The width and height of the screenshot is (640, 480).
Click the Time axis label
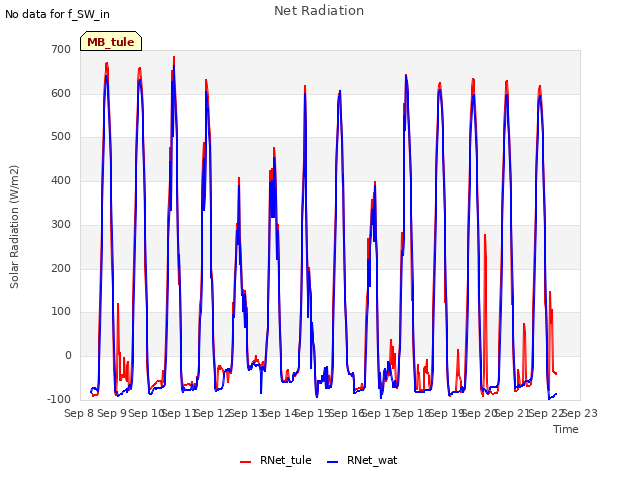(x=566, y=429)
